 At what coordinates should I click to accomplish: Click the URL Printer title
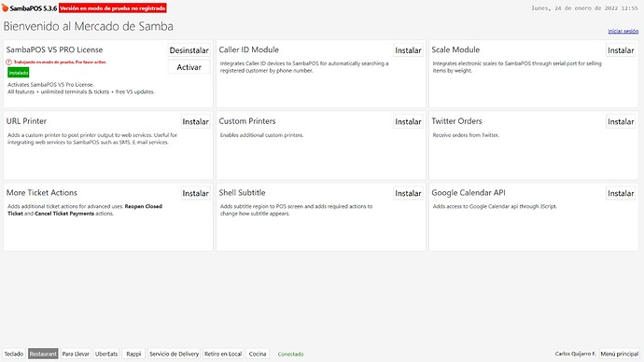pos(26,121)
